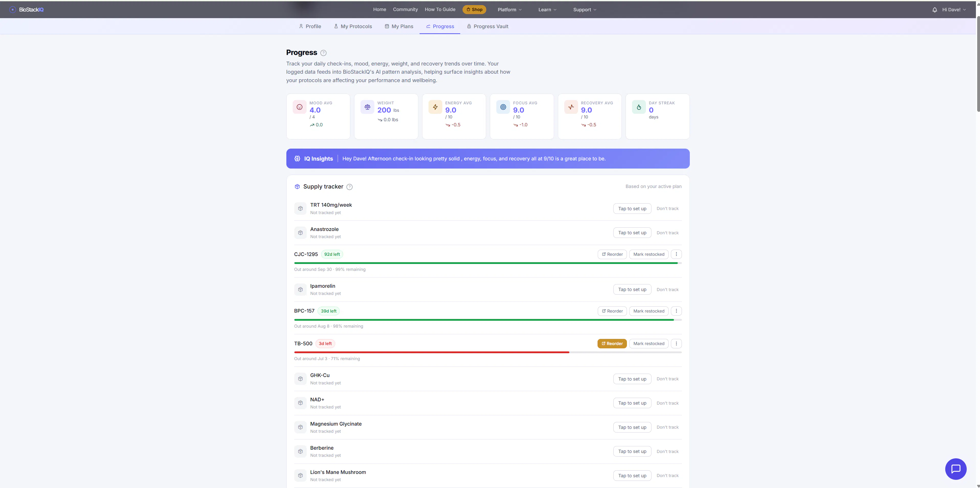
Task: Open more options for CJC-1295
Action: [x=676, y=254]
